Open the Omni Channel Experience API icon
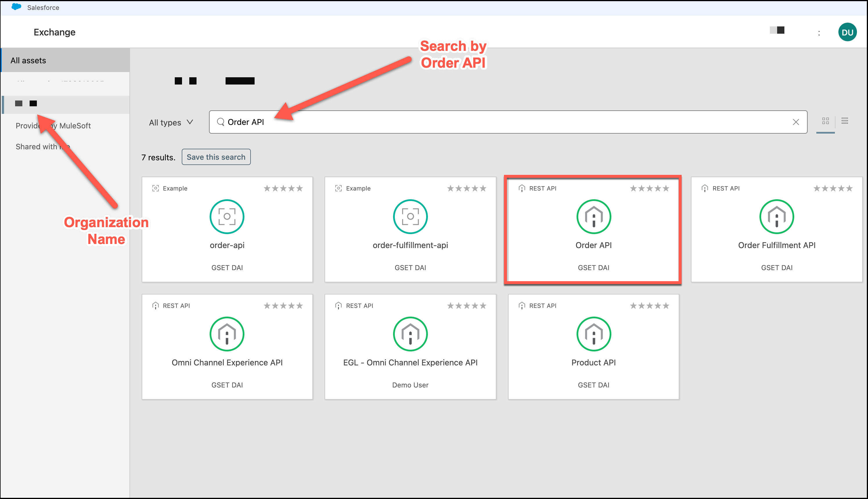 [x=227, y=334]
